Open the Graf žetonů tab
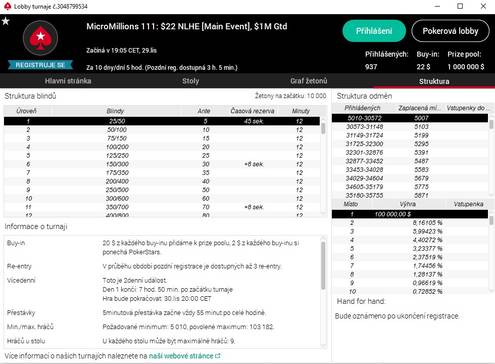Image resolution: width=495 pixels, height=364 pixels. (309, 81)
